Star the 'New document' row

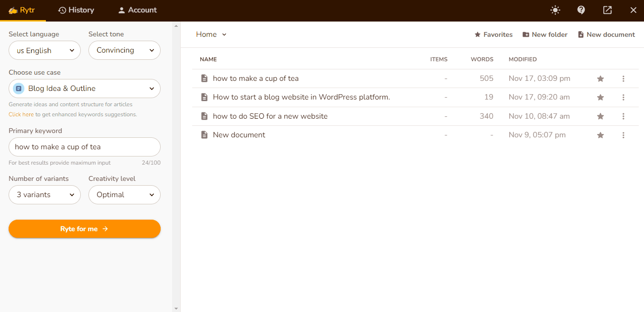pos(600,135)
